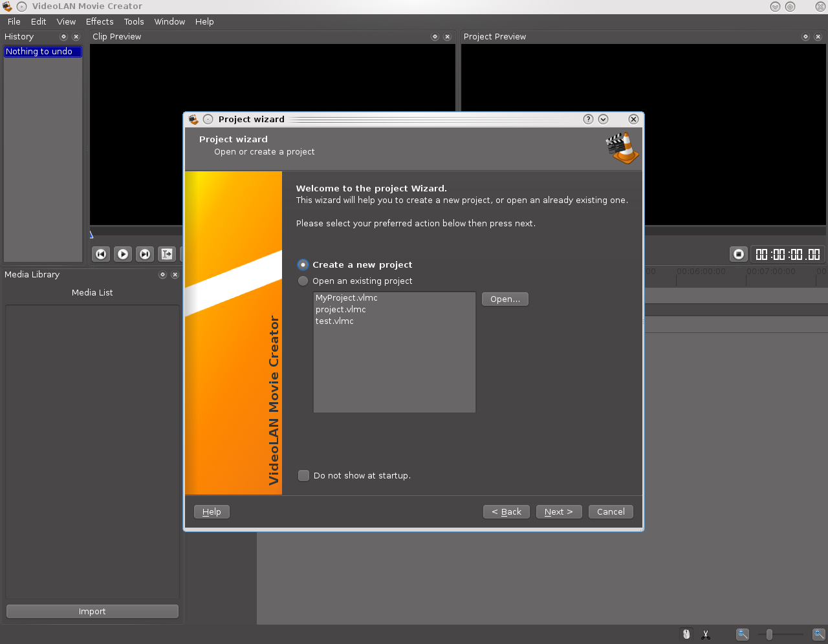Close the Project wizard dialog
The height and width of the screenshot is (644, 828).
pos(633,119)
